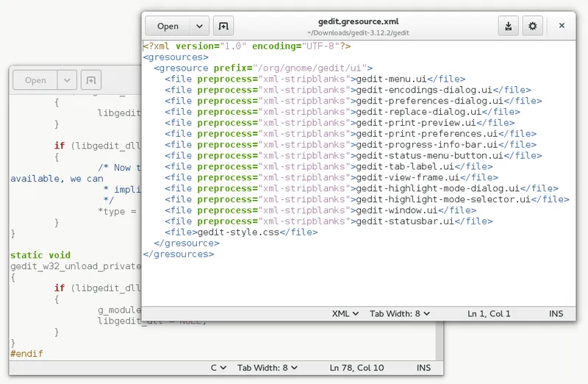The width and height of the screenshot is (588, 384).
Task: Click the gedit-tab-label.ui line
Action: (329, 166)
